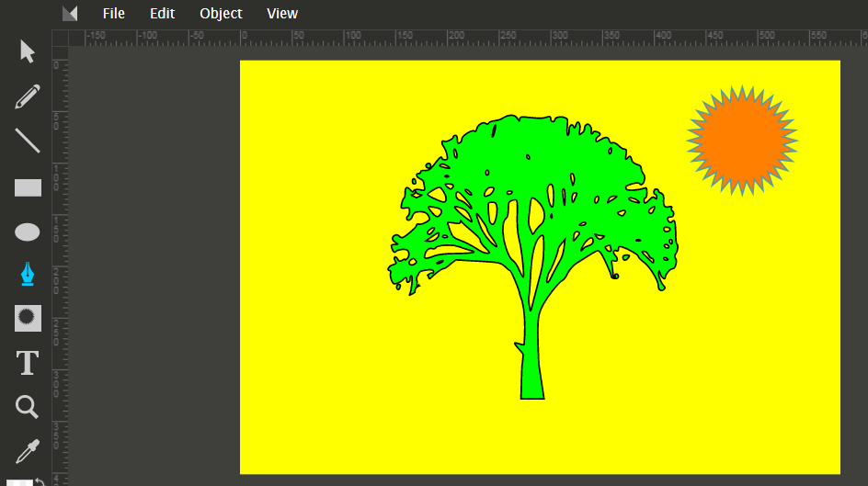This screenshot has height=486, width=868.
Task: Select the Path pen tool
Action: (28, 275)
